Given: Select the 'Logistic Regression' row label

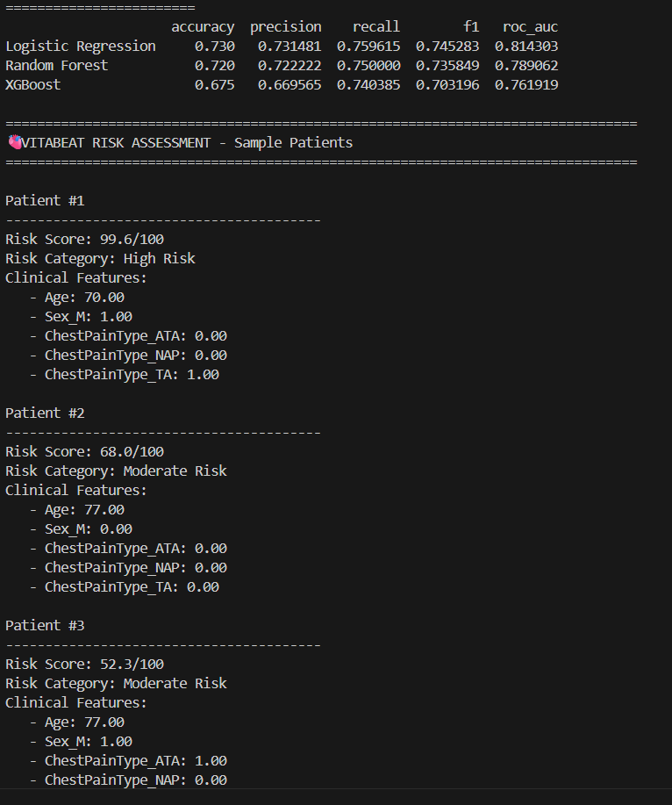Looking at the screenshot, I should click(81, 47).
